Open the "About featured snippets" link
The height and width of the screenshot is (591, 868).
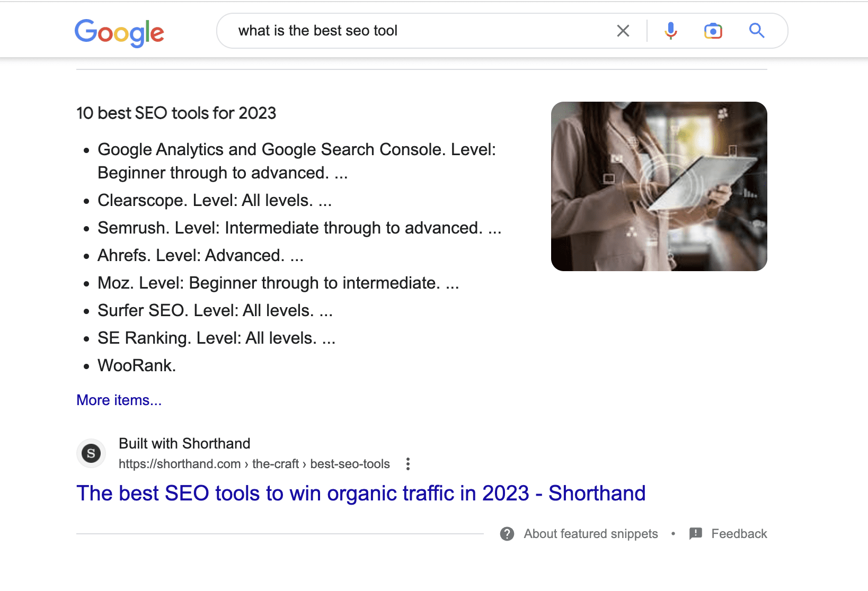[591, 534]
